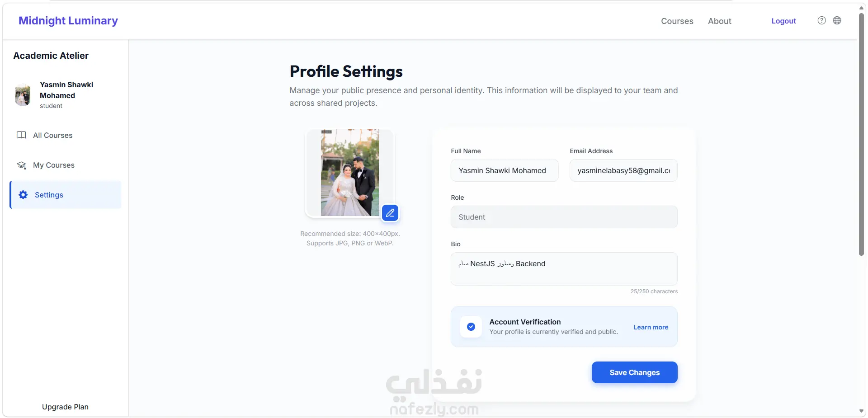Click 'Yasmin Shawki Mohamed' name in sidebar

pos(66,90)
